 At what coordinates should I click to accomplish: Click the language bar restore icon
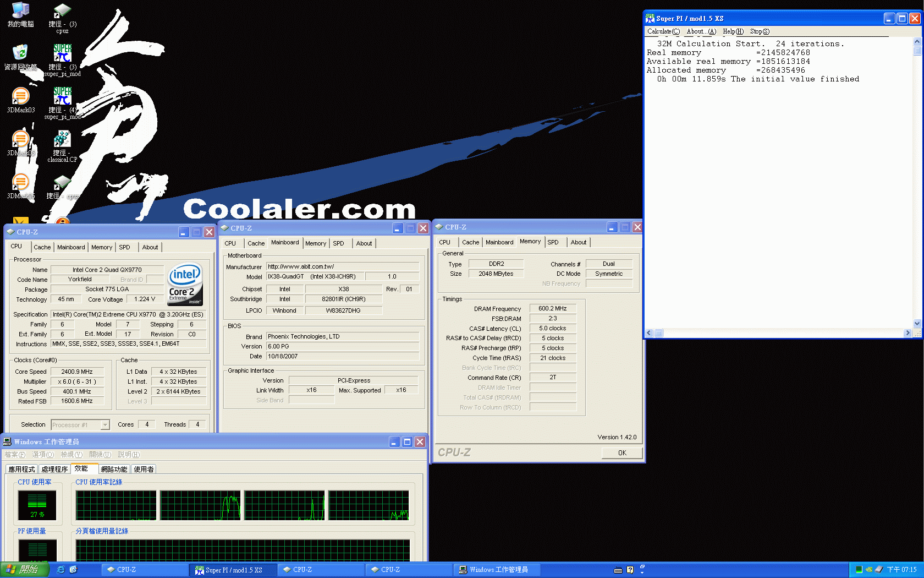642,566
